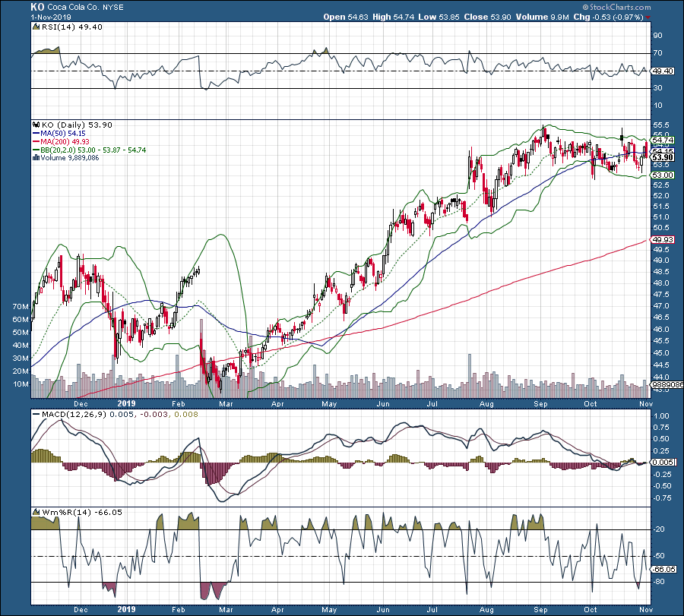
Task: Click the 47.0 price axis label
Action: coord(661,306)
